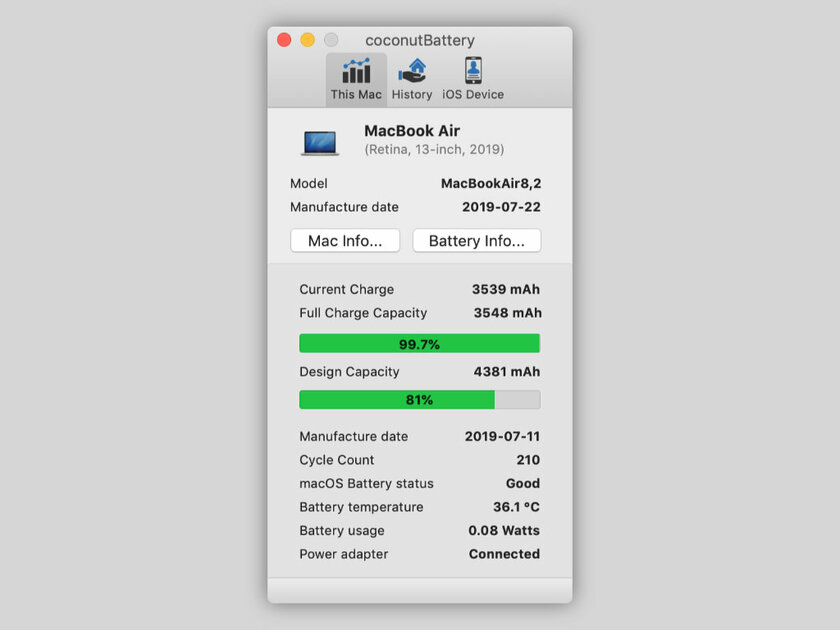Open the Battery Info... button

pos(477,241)
